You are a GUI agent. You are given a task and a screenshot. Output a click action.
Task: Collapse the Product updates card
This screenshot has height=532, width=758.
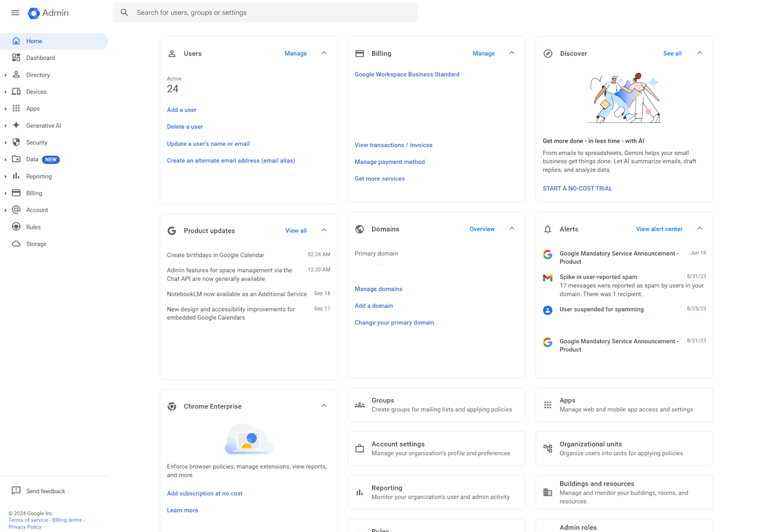pos(324,230)
